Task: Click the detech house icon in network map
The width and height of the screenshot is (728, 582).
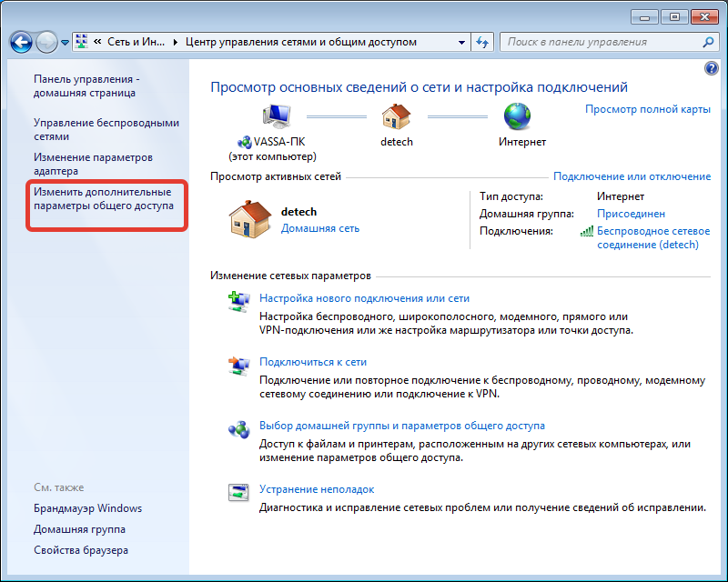Action: 396,116
